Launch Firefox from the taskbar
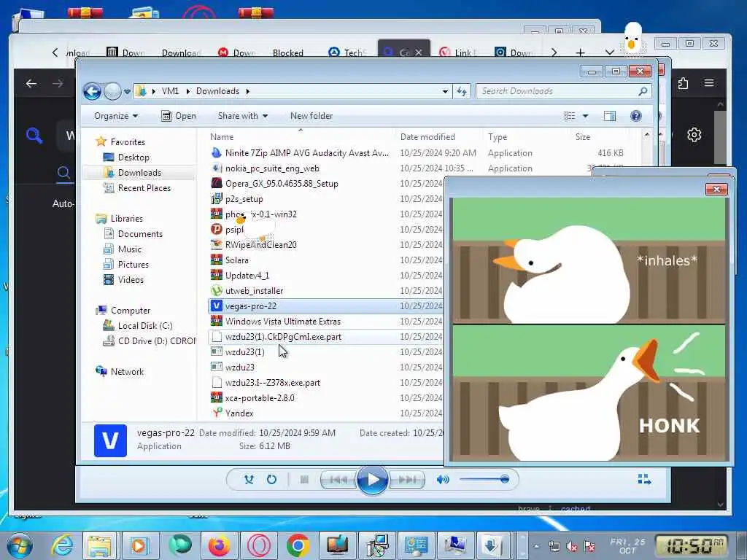The image size is (747, 560). 219,545
